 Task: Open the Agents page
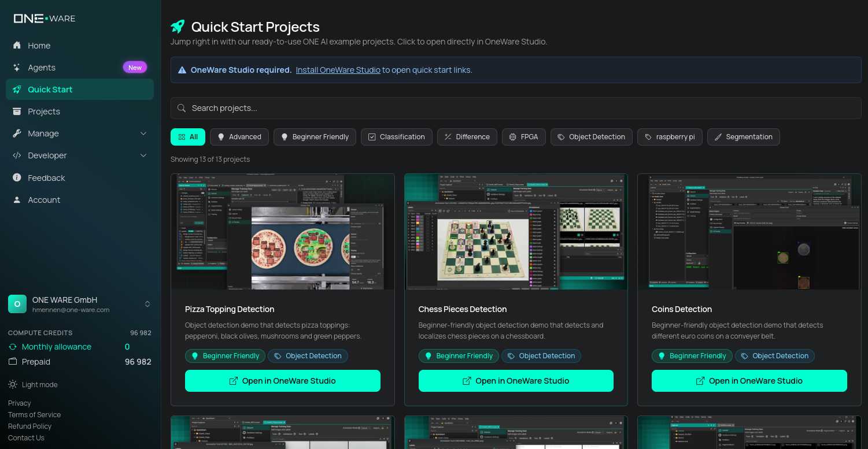(x=80, y=68)
